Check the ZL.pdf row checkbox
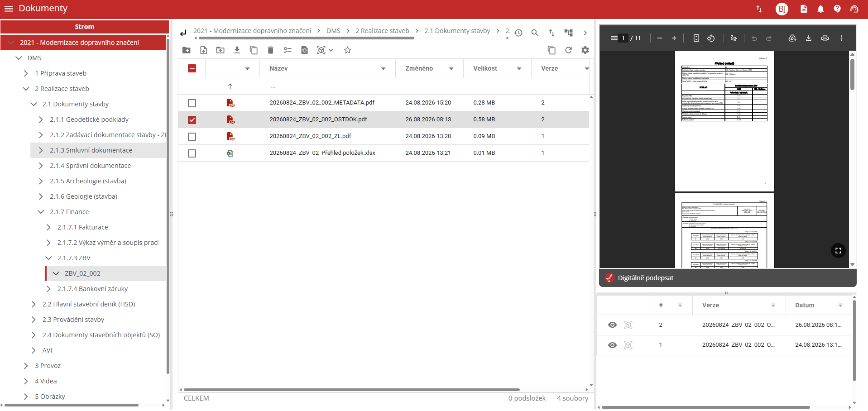 (x=192, y=137)
